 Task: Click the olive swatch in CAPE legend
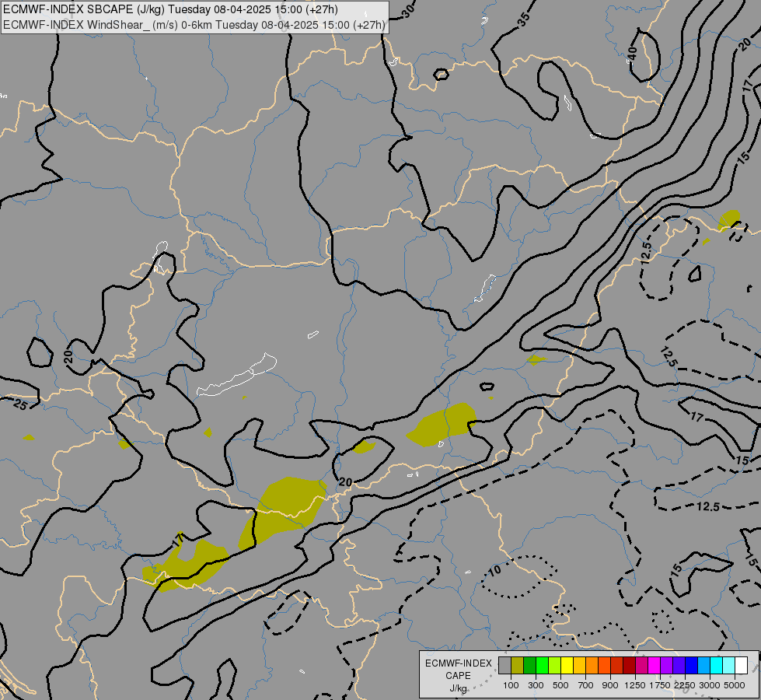(x=518, y=665)
